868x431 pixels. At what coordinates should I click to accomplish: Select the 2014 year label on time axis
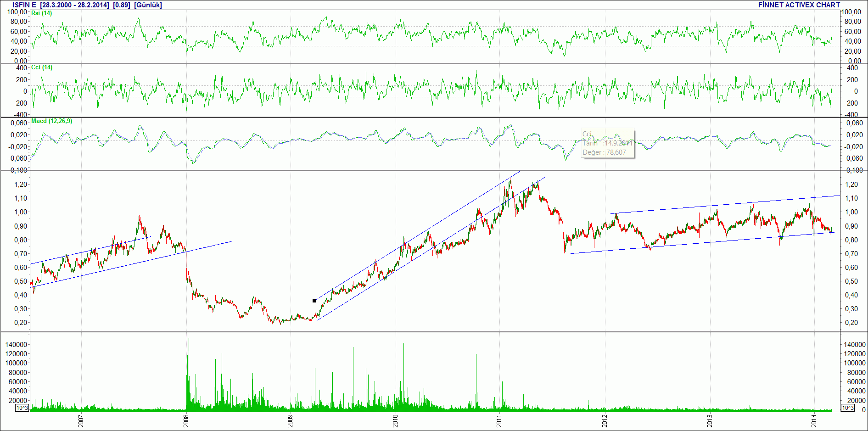[814, 420]
